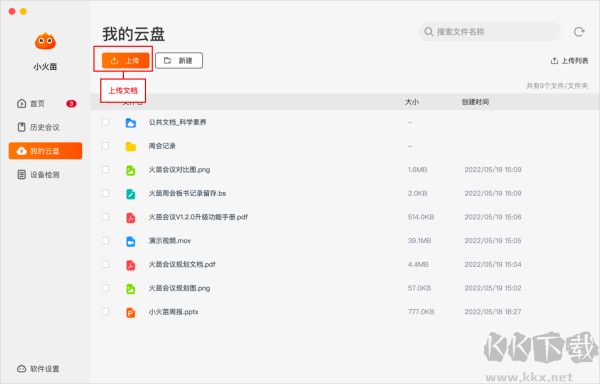Viewport: 600px width, 384px height.
Task: Select 我的云盘 in the sidebar
Action: coord(45,151)
